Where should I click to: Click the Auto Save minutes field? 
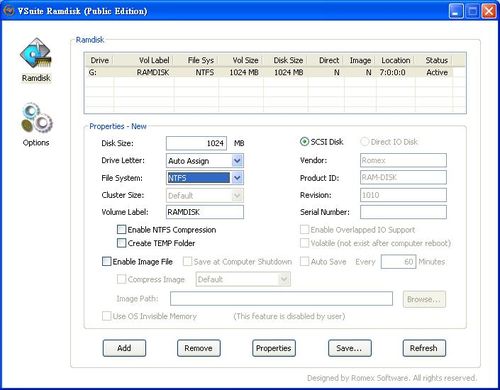(398, 262)
